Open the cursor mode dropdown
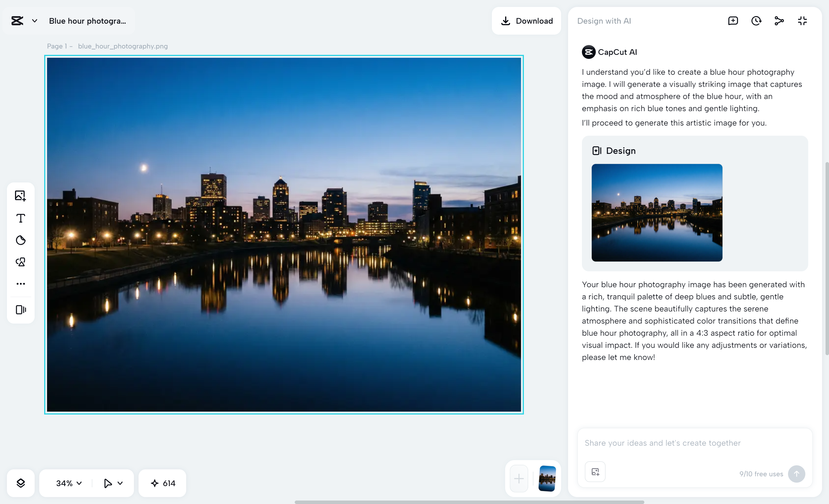 coord(112,483)
